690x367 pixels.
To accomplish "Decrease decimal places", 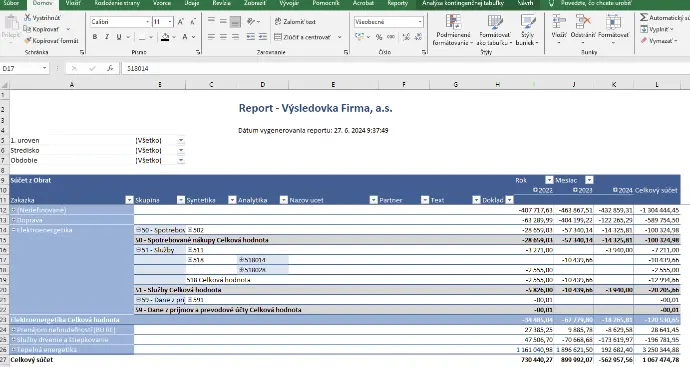I will [418, 37].
